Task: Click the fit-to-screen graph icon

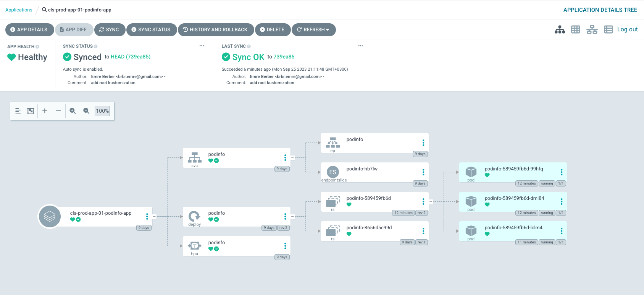Action: tap(31, 111)
